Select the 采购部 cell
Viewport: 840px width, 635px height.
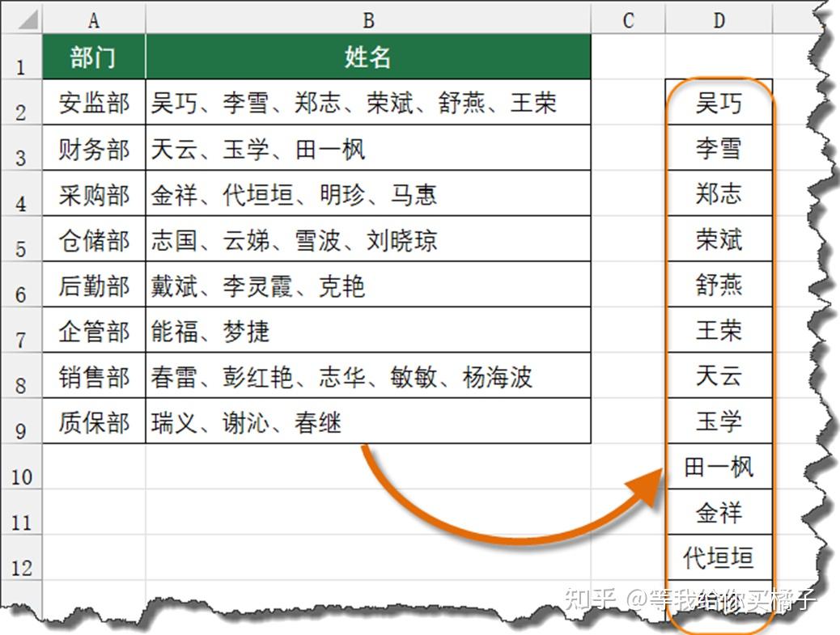click(94, 193)
